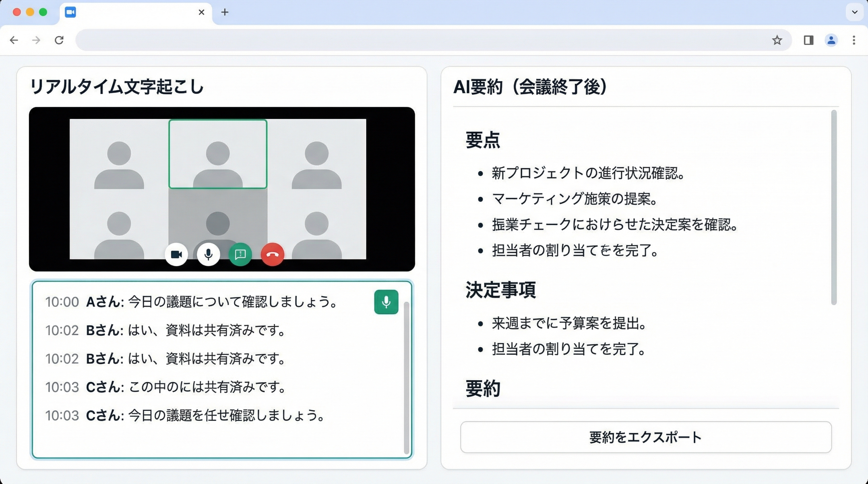Click the address bar field

[x=433, y=40]
